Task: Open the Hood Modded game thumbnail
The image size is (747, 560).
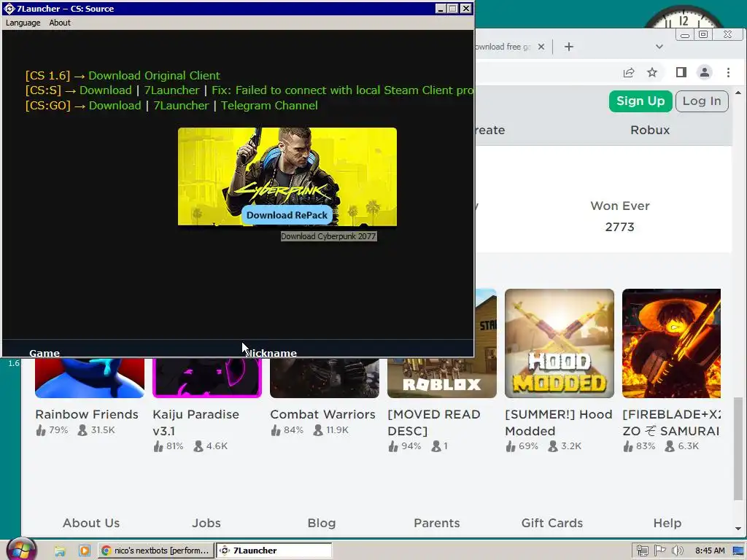Action: tap(560, 343)
